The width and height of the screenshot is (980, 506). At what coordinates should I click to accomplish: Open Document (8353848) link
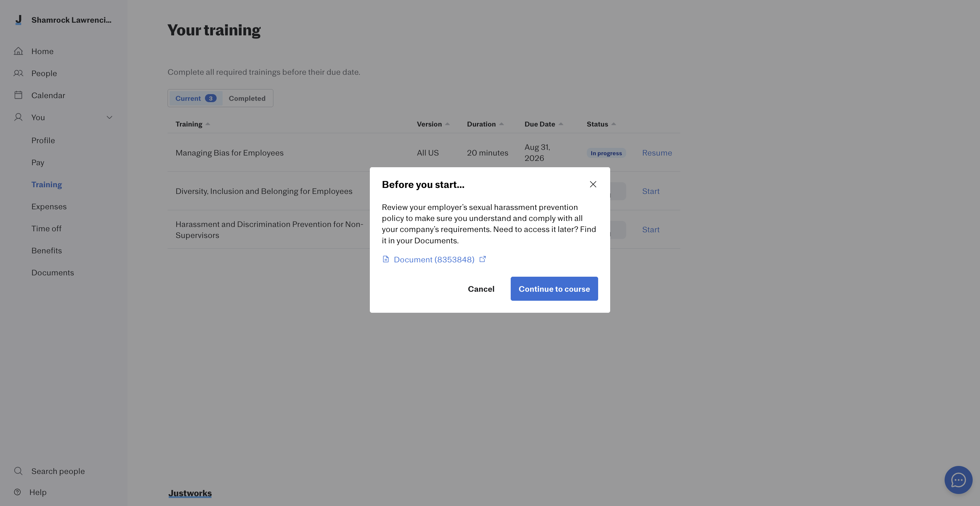(x=434, y=259)
